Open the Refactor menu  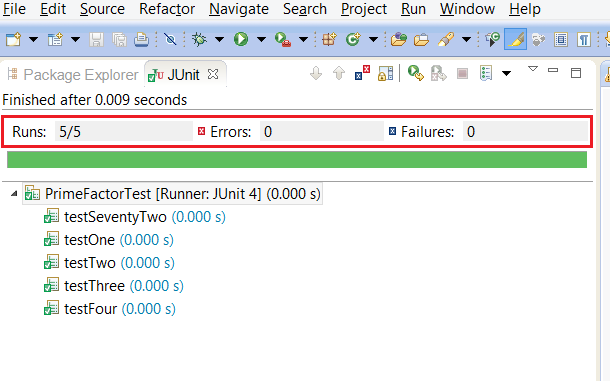click(167, 9)
